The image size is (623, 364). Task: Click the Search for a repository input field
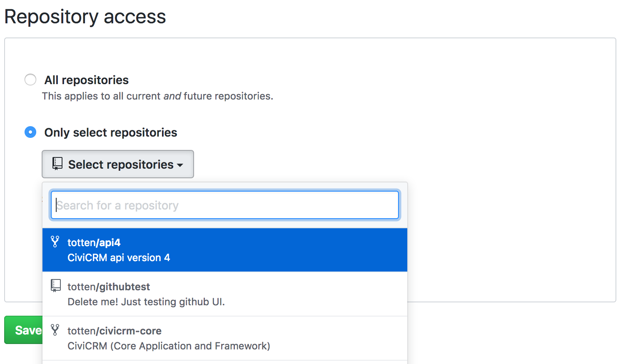pyautogui.click(x=225, y=205)
